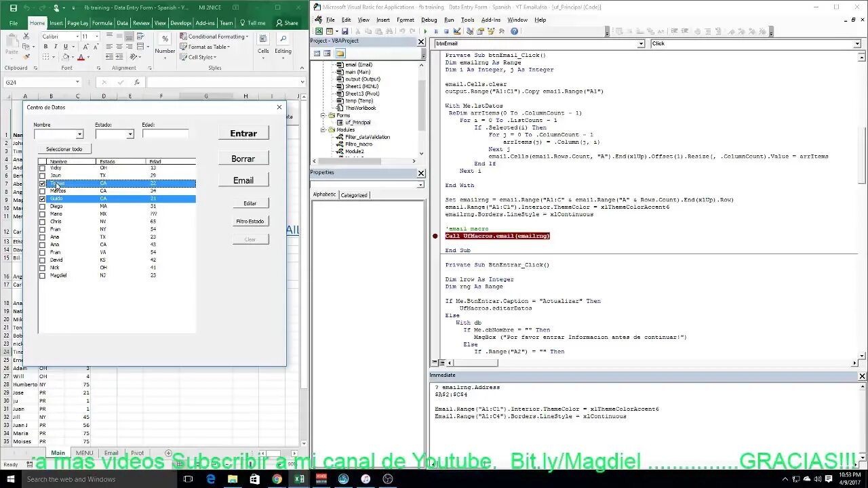Open the Tools menu in VBA editor
Screen dimensions: 868x488
(468, 20)
